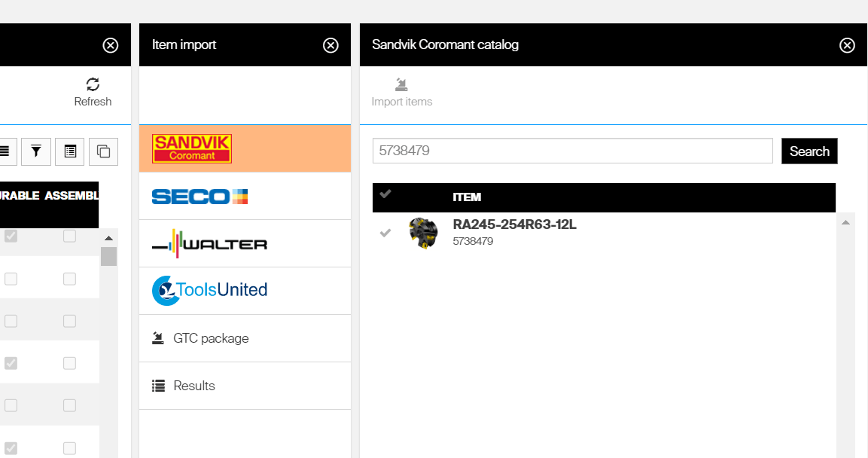The image size is (868, 458).
Task: Click the Refresh icon
Action: coord(93,84)
